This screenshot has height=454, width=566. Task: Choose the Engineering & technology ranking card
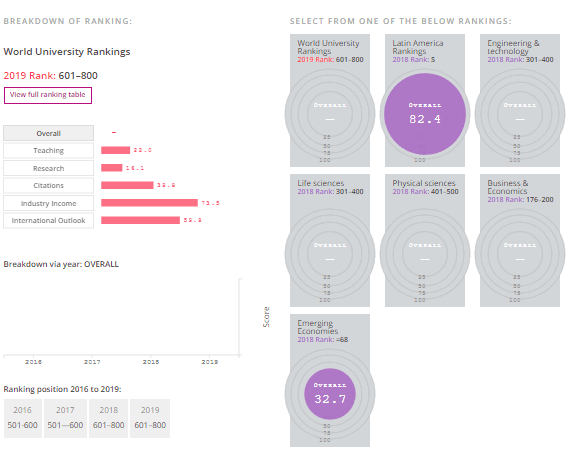tap(520, 100)
